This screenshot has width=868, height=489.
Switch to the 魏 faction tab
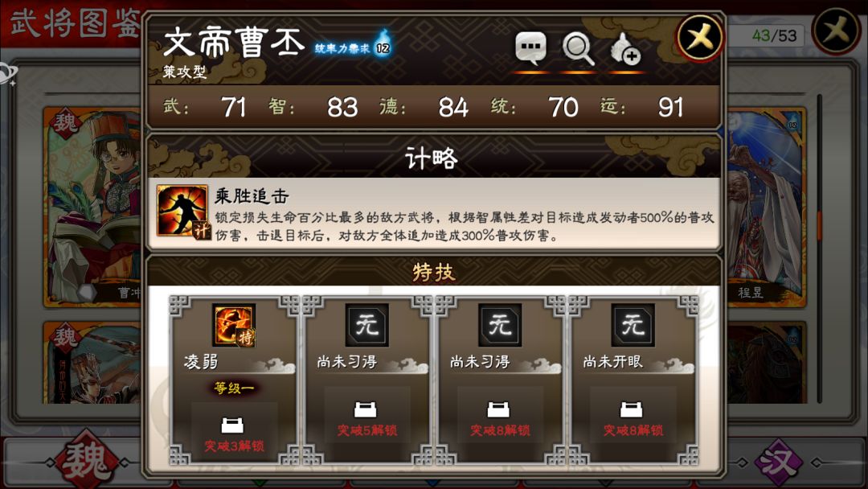coord(86,461)
